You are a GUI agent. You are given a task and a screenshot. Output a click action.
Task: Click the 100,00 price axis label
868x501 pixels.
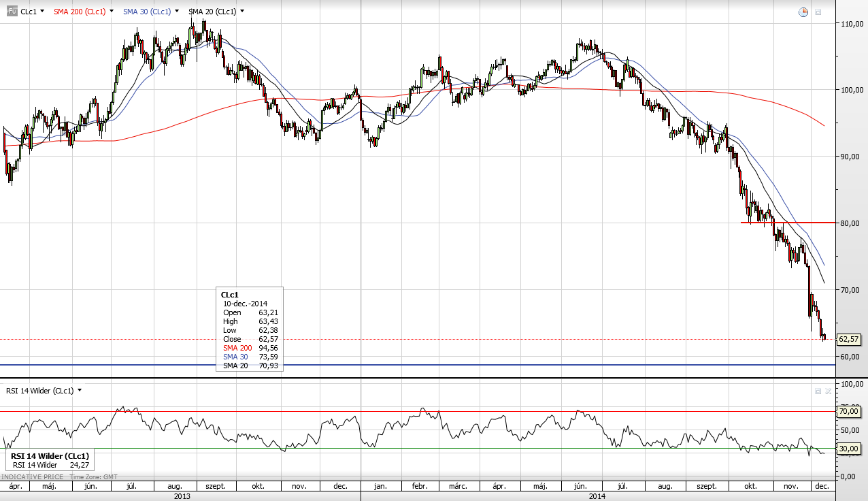852,91
